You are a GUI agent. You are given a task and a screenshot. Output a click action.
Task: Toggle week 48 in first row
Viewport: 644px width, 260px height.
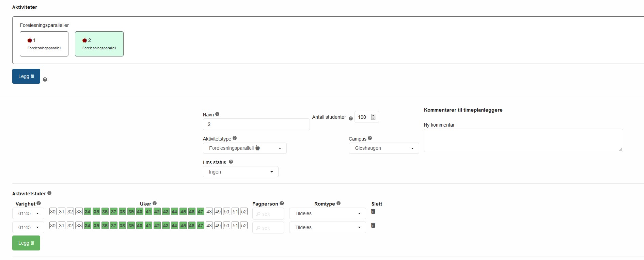(x=209, y=212)
